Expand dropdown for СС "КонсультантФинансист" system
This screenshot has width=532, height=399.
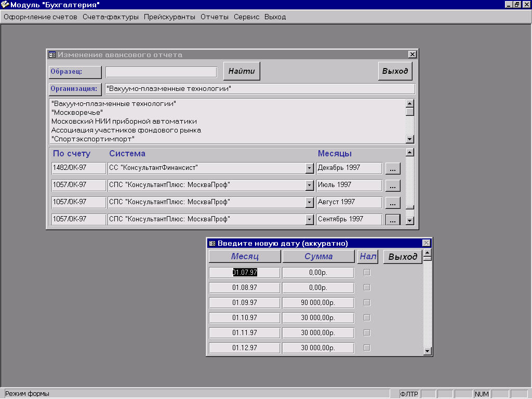(x=310, y=168)
